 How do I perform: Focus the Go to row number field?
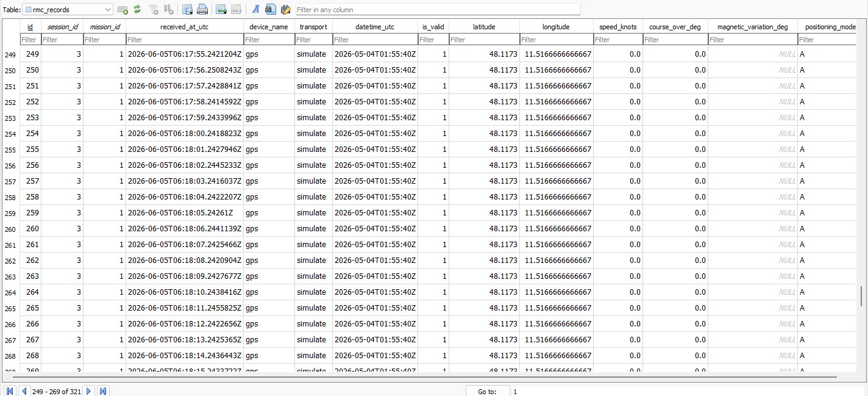click(688, 391)
